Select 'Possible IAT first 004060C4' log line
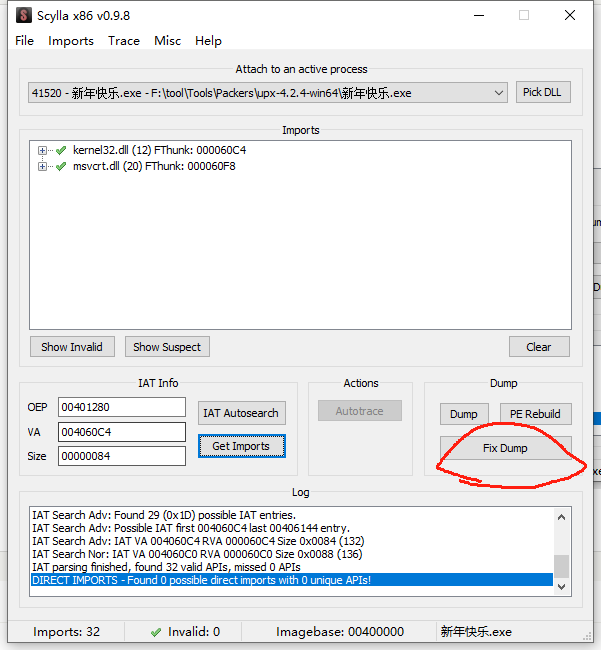Viewport: 601px width, 650px height. tap(191, 528)
